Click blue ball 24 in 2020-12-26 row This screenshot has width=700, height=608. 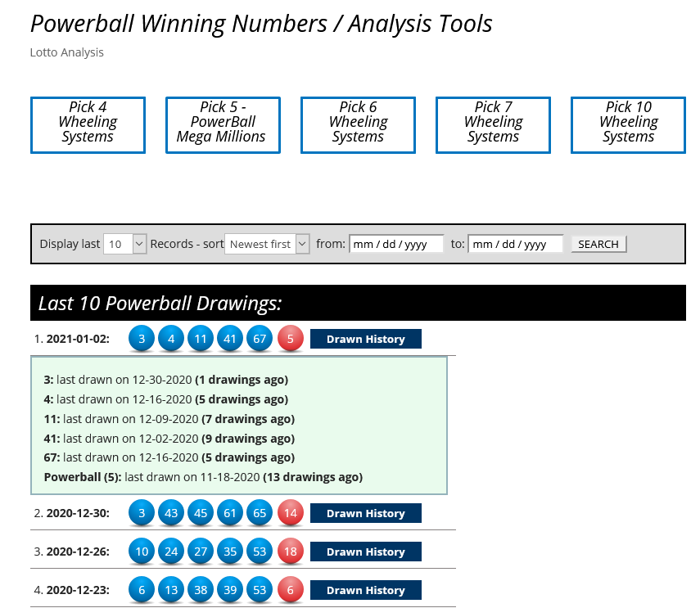(171, 552)
